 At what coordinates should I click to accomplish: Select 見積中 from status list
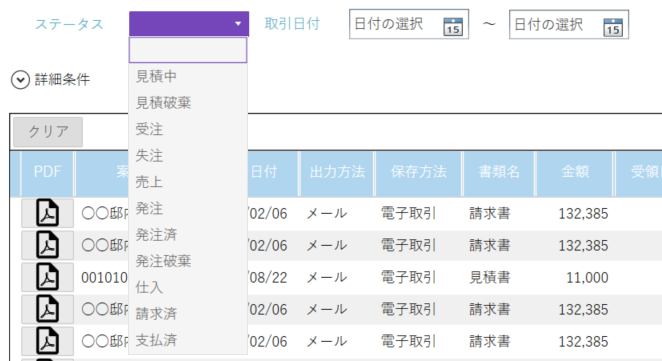(x=188, y=76)
